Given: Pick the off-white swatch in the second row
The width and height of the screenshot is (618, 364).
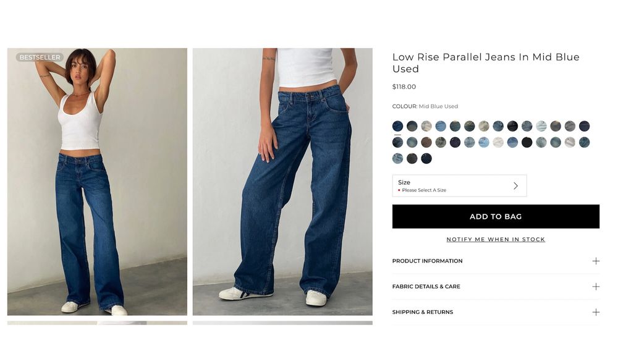Looking at the screenshot, I should pos(498,142).
